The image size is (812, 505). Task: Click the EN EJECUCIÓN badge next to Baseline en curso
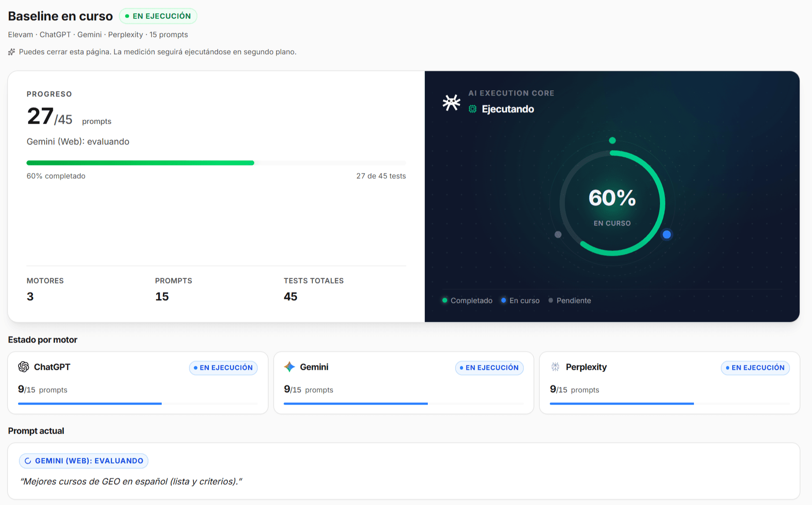coord(158,16)
